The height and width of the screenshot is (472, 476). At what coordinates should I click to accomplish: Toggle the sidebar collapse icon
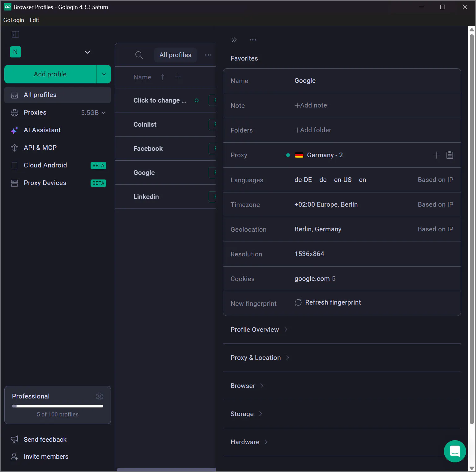tap(15, 34)
